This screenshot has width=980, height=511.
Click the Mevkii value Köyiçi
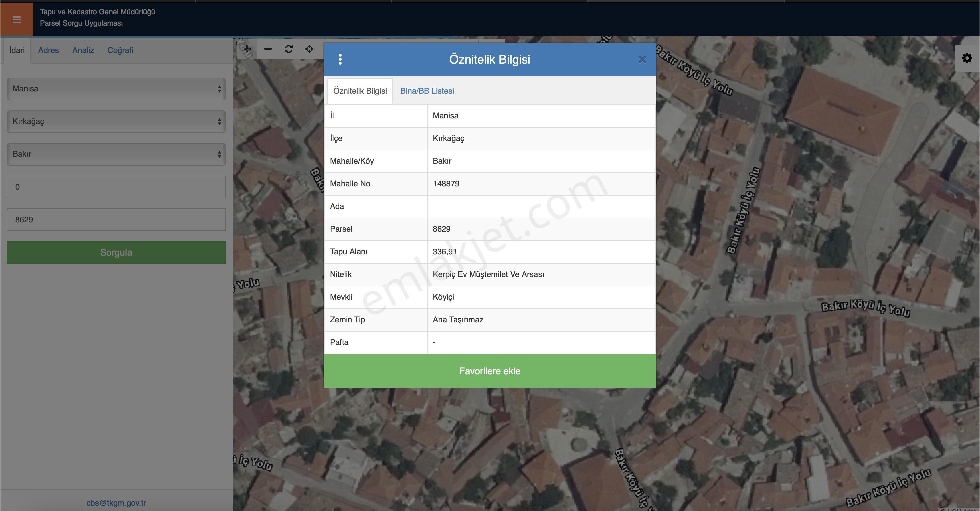[x=443, y=297]
